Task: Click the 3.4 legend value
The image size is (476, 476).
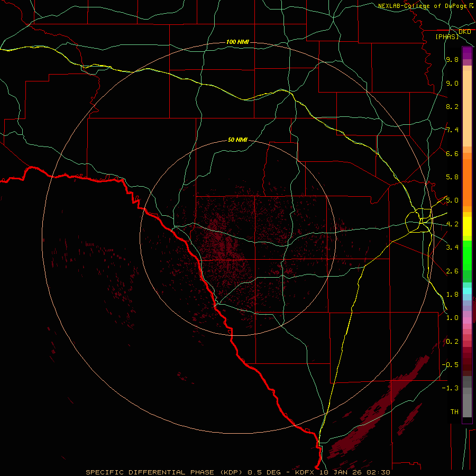Action: [x=452, y=248]
